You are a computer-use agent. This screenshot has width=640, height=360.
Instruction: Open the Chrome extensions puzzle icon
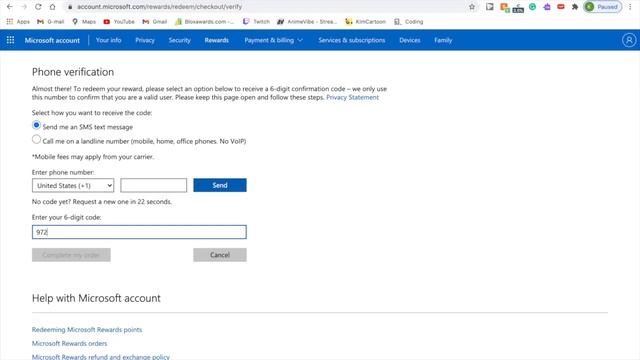coord(575,7)
